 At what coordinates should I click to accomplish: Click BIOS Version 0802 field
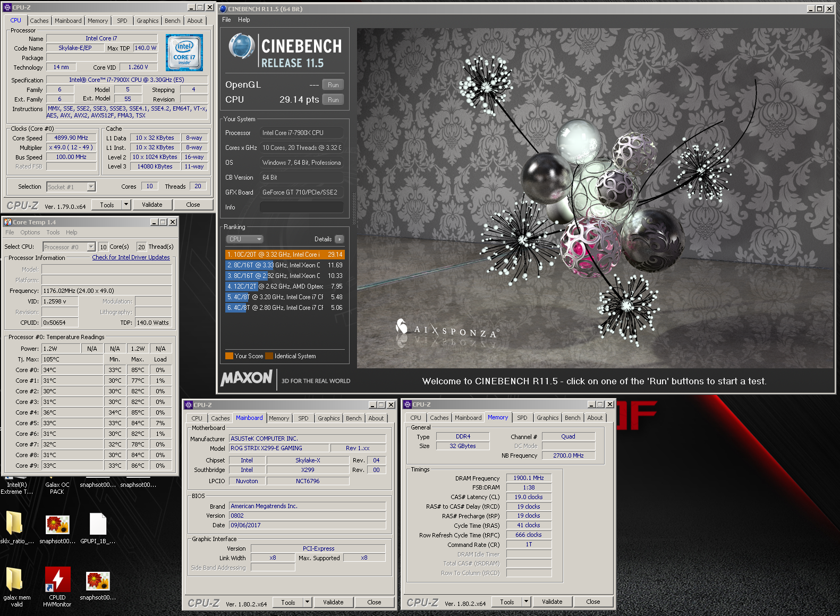[308, 516]
